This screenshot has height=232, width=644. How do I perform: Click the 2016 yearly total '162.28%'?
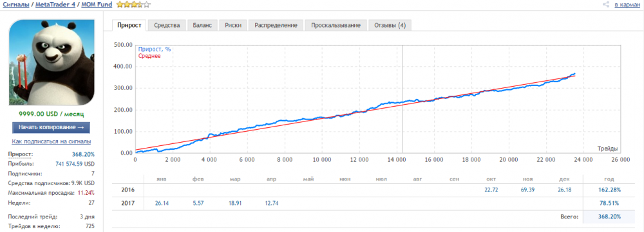610,190
